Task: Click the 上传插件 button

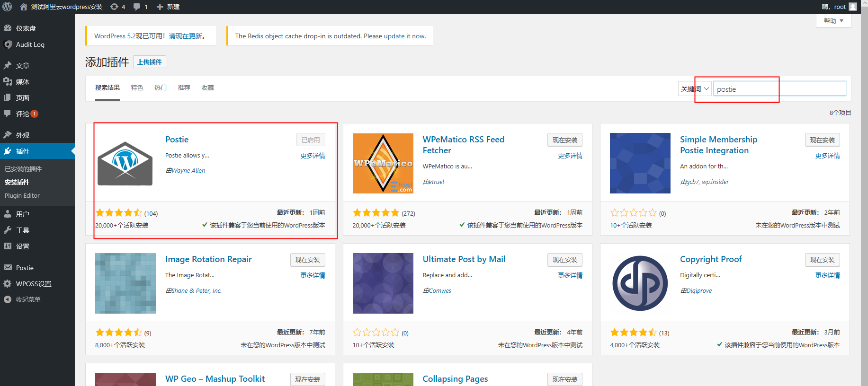Action: [x=150, y=62]
